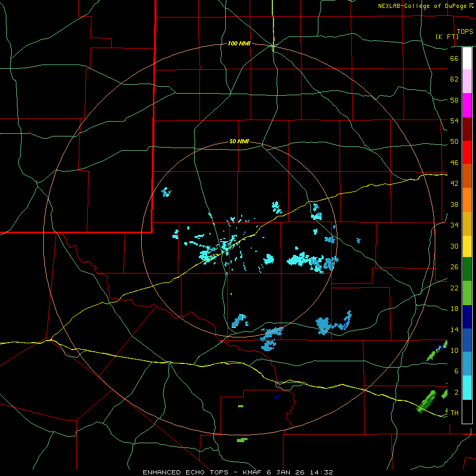Click the Enhanced Echo Tops KMAF caption
This screenshot has width=476, height=476.
pyautogui.click(x=238, y=472)
